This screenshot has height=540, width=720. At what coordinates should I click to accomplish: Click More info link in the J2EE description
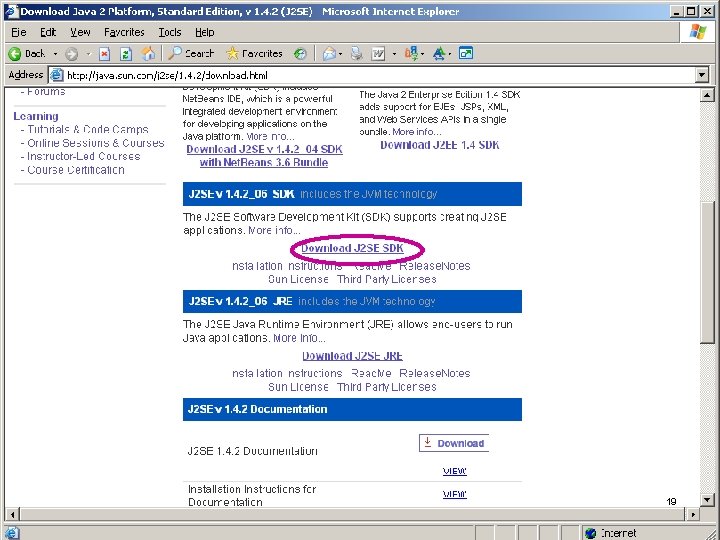pos(417,132)
